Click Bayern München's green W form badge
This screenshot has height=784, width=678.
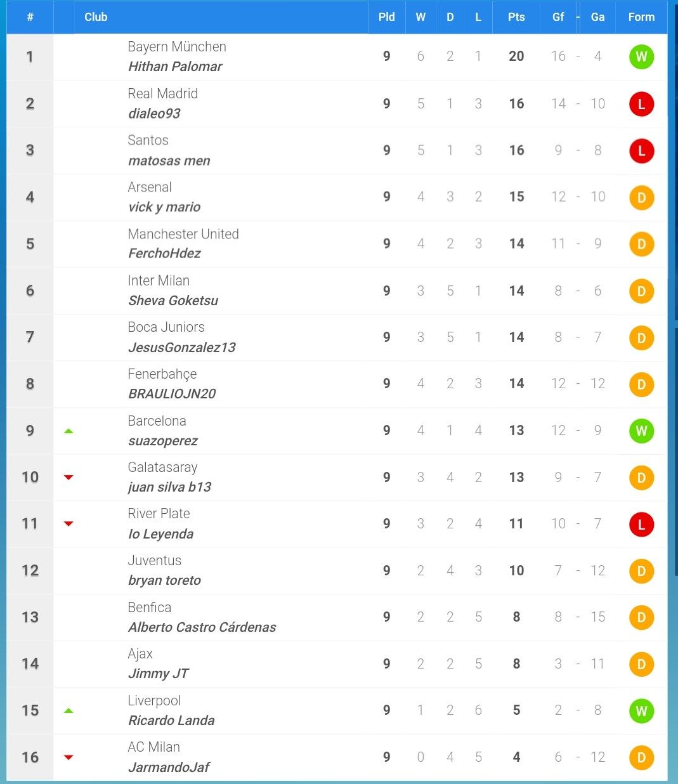[641, 57]
